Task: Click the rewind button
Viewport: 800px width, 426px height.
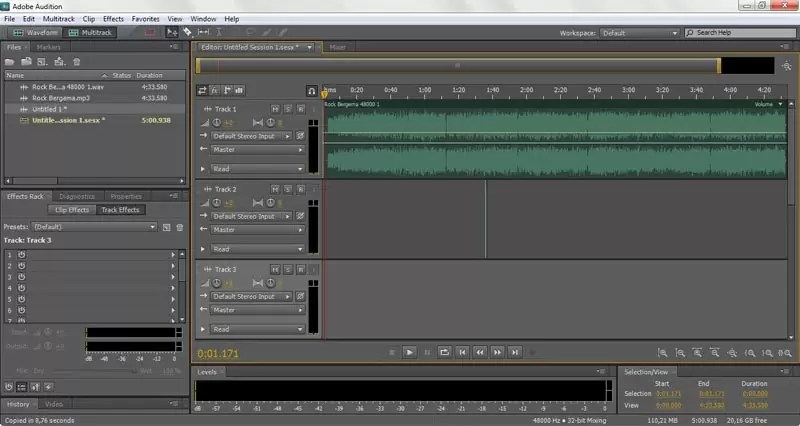Action: click(480, 352)
